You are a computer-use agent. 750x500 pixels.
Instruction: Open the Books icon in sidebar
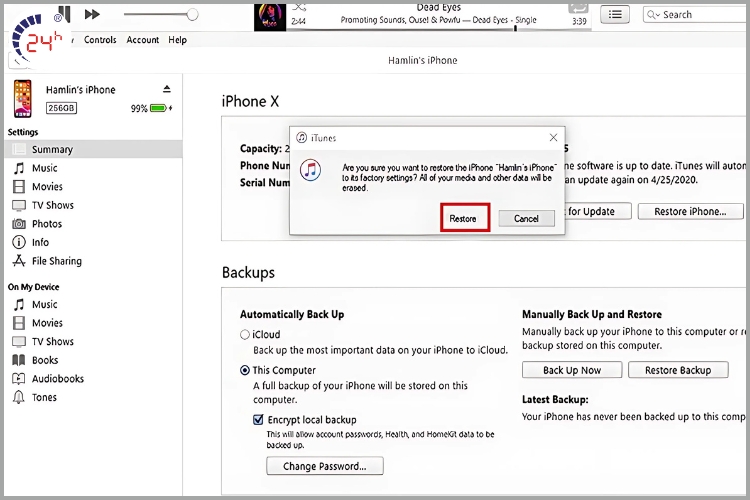click(x=19, y=360)
